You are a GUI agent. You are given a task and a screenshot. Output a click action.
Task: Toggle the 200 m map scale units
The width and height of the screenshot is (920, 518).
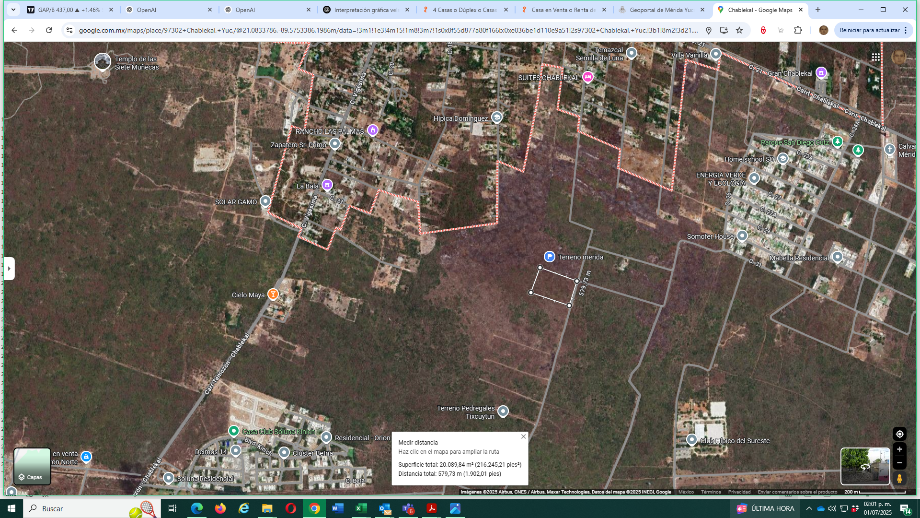tap(874, 492)
